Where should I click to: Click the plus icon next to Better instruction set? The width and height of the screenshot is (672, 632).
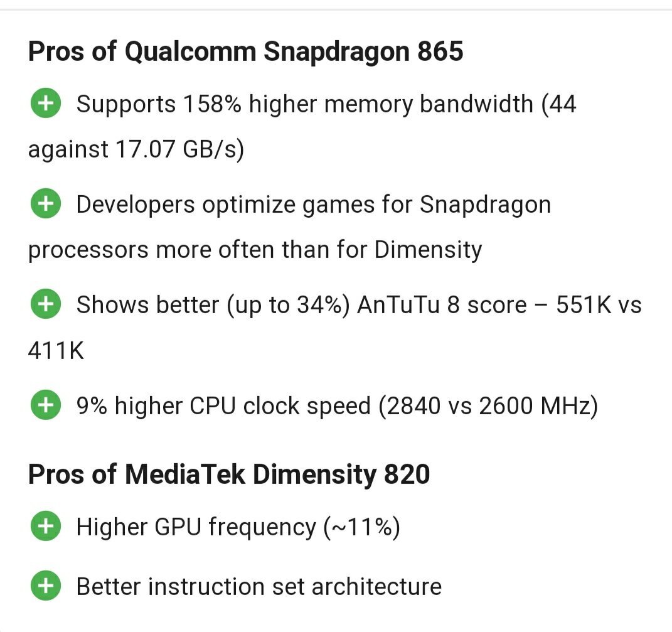click(45, 586)
